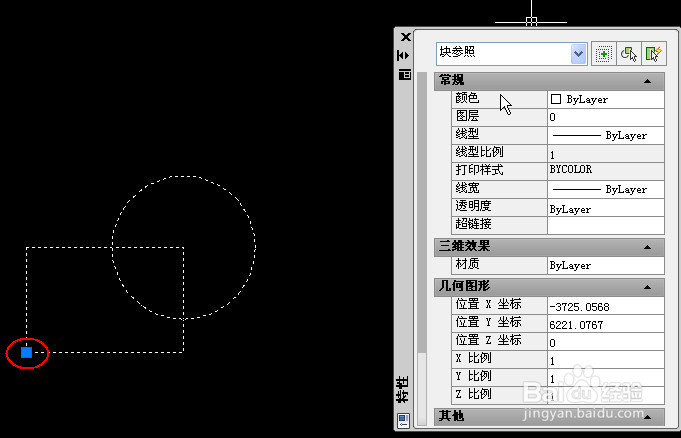Collapse the 常规 section
The image size is (681, 438).
pyautogui.click(x=647, y=81)
